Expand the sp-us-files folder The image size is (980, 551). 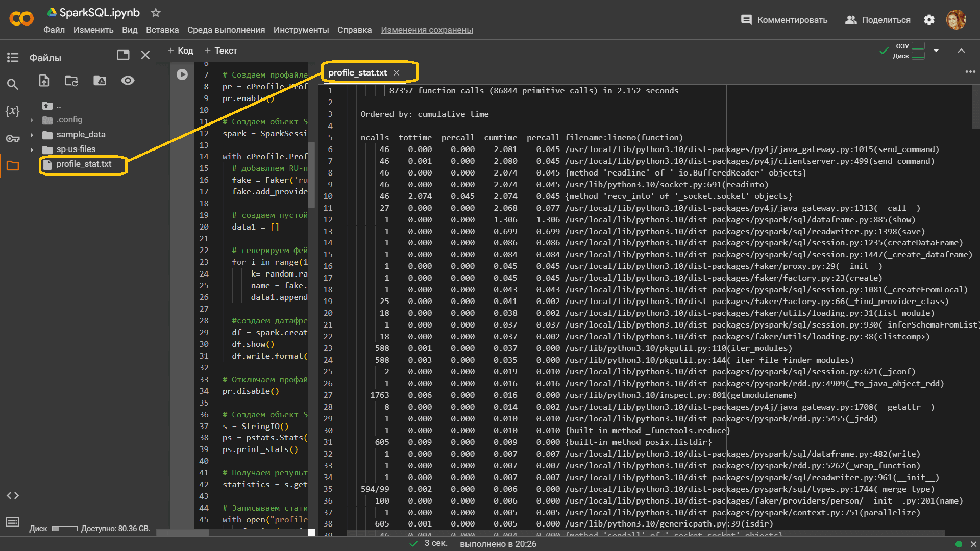click(x=32, y=149)
